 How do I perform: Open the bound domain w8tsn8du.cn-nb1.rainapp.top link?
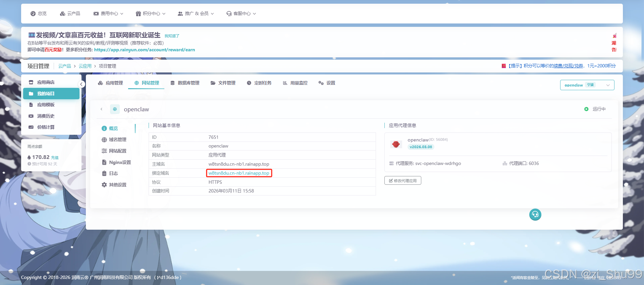(239, 173)
